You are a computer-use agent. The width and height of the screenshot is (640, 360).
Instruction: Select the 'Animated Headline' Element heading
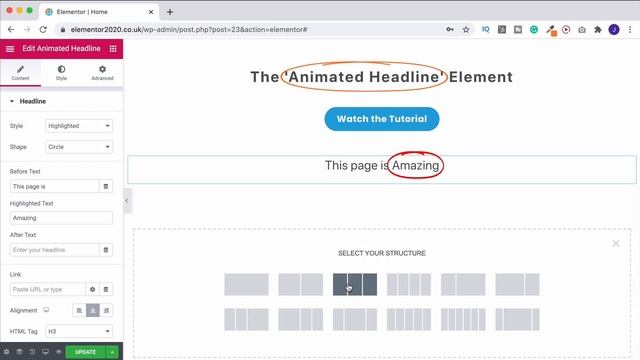[x=382, y=77]
